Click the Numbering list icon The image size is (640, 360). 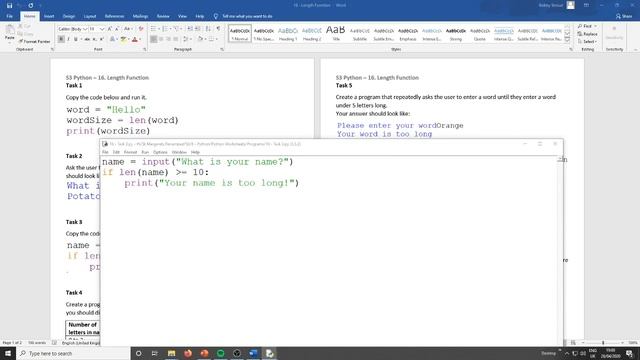165,29
